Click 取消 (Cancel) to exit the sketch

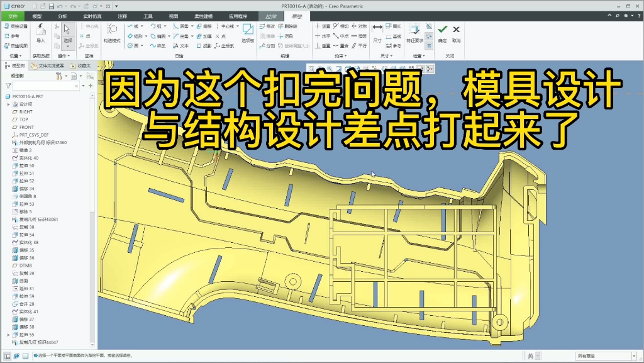(456, 30)
